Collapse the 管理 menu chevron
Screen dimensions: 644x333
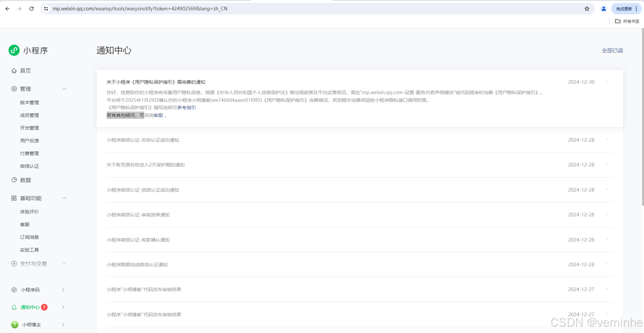click(x=64, y=89)
